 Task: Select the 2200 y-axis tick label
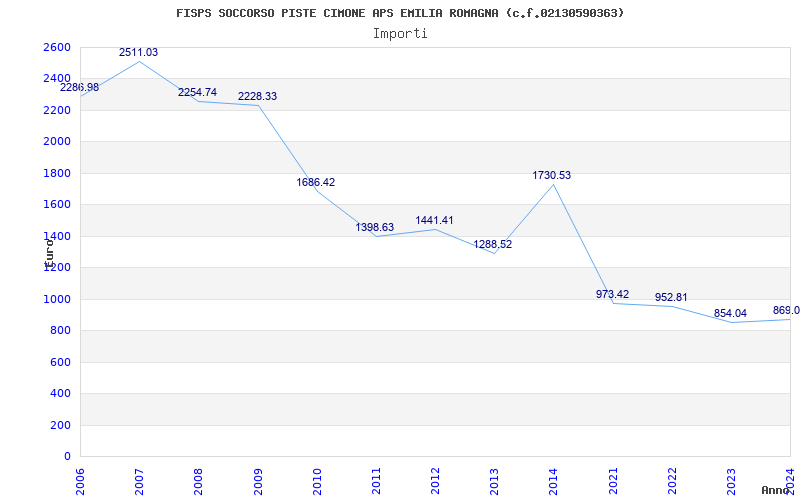57,110
